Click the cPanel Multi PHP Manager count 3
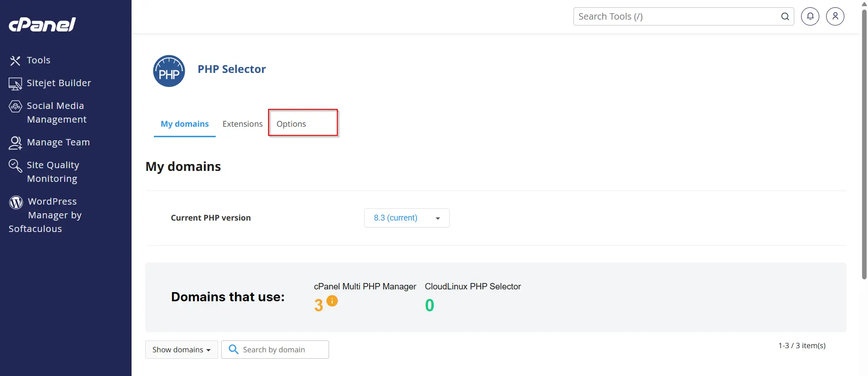This screenshot has width=868, height=376. pos(319,305)
